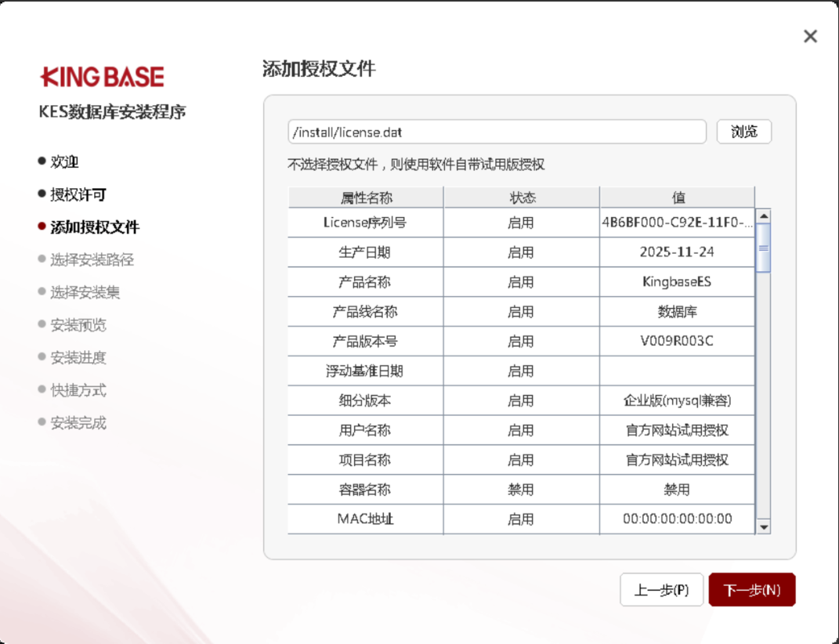Image resolution: width=839 pixels, height=644 pixels.
Task: Click the 不选择授权文件 trial license hint text
Action: coord(416,165)
